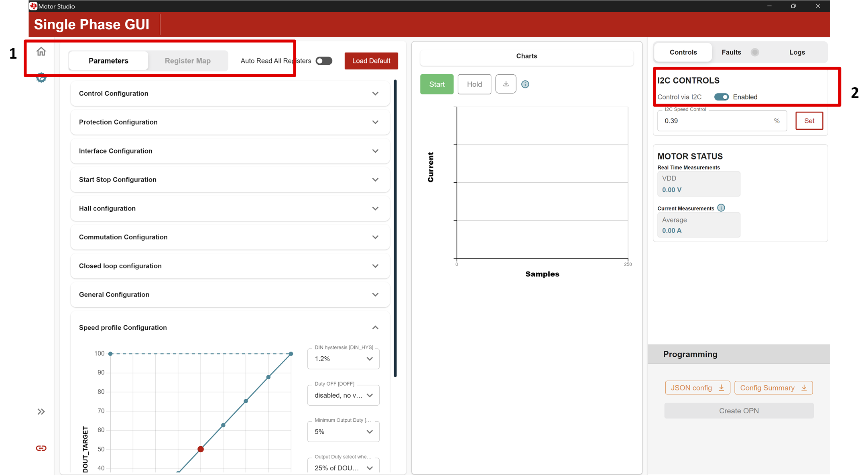Open DIN hysteresis dropdown
The image size is (868, 476).
pyautogui.click(x=344, y=359)
